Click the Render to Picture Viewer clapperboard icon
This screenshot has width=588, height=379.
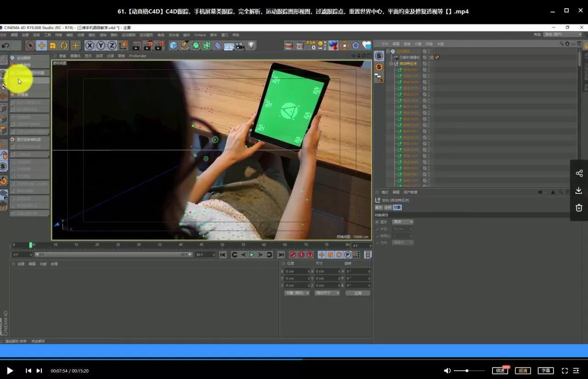tap(148, 45)
